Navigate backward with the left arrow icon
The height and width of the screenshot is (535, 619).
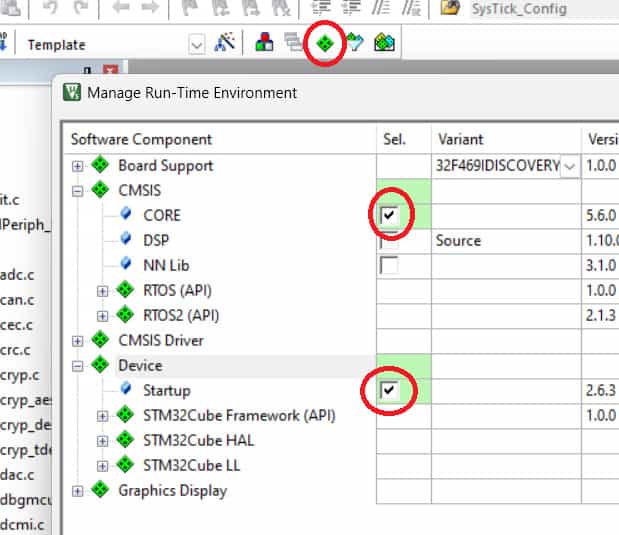[x=121, y=7]
